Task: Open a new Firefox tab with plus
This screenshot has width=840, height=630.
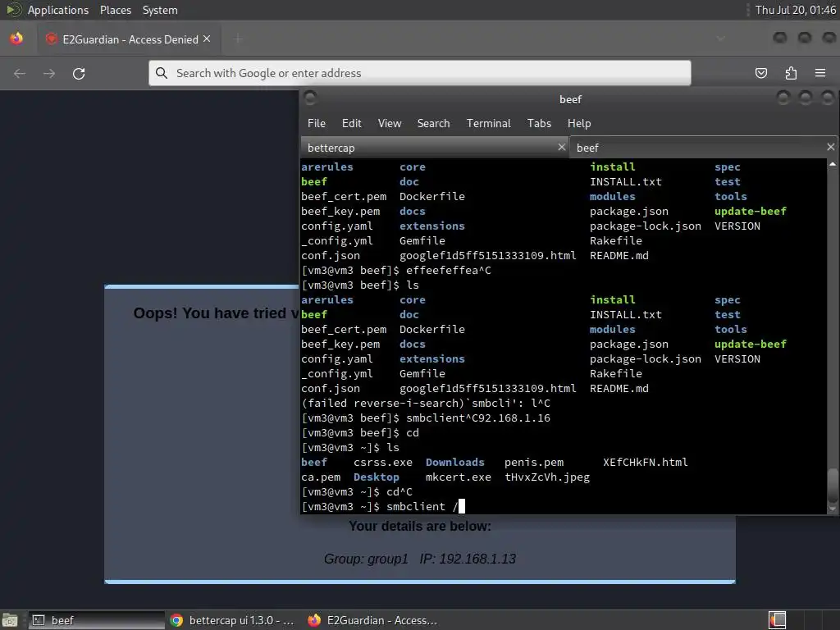Action: [x=239, y=39]
